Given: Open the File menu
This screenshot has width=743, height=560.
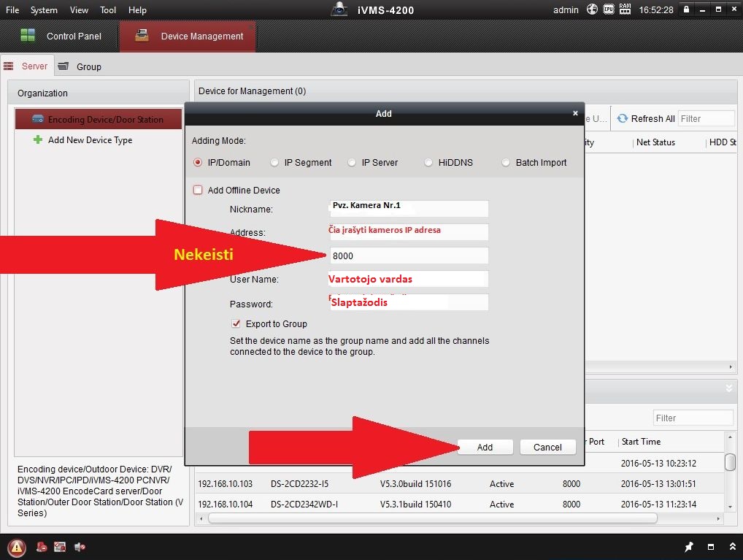Looking at the screenshot, I should point(12,10).
